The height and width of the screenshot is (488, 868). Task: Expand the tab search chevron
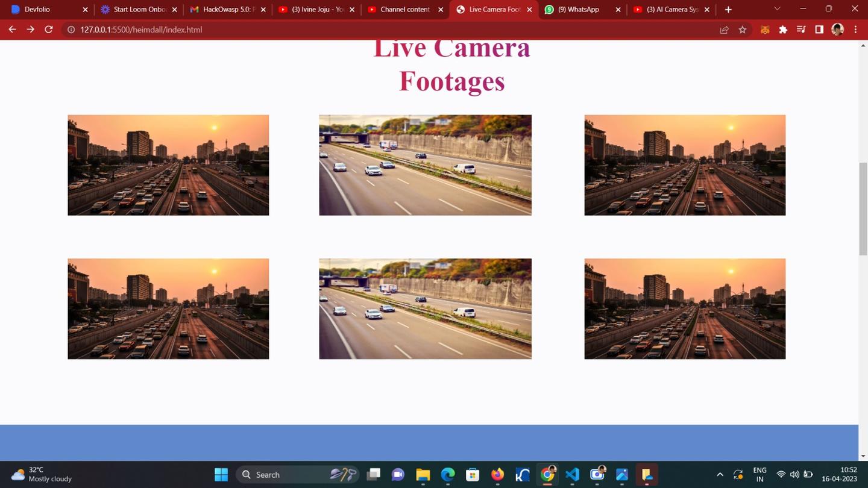click(777, 9)
